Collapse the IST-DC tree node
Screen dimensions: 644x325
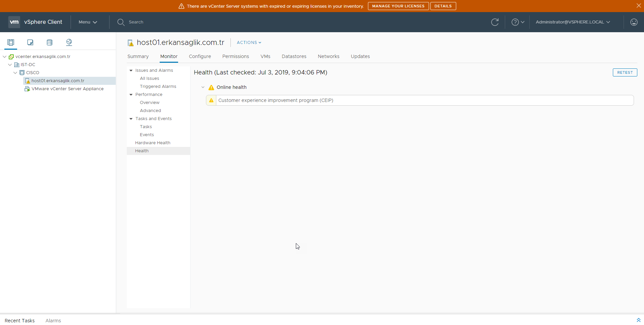10,65
